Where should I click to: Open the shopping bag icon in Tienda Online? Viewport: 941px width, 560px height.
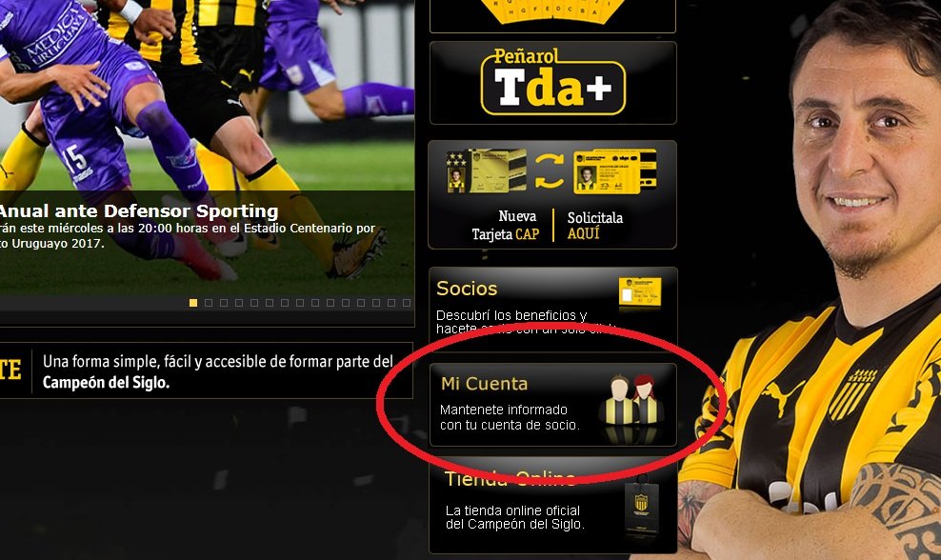tap(642, 506)
